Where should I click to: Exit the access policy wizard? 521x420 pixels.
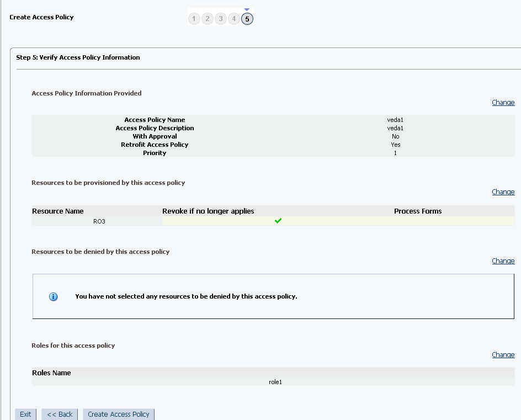pos(25,414)
